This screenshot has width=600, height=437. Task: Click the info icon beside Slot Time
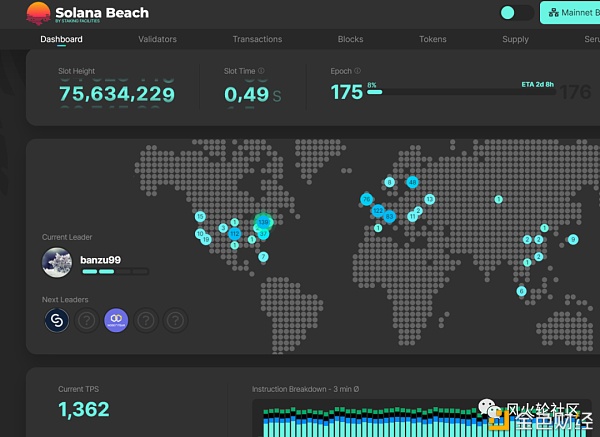pos(262,71)
